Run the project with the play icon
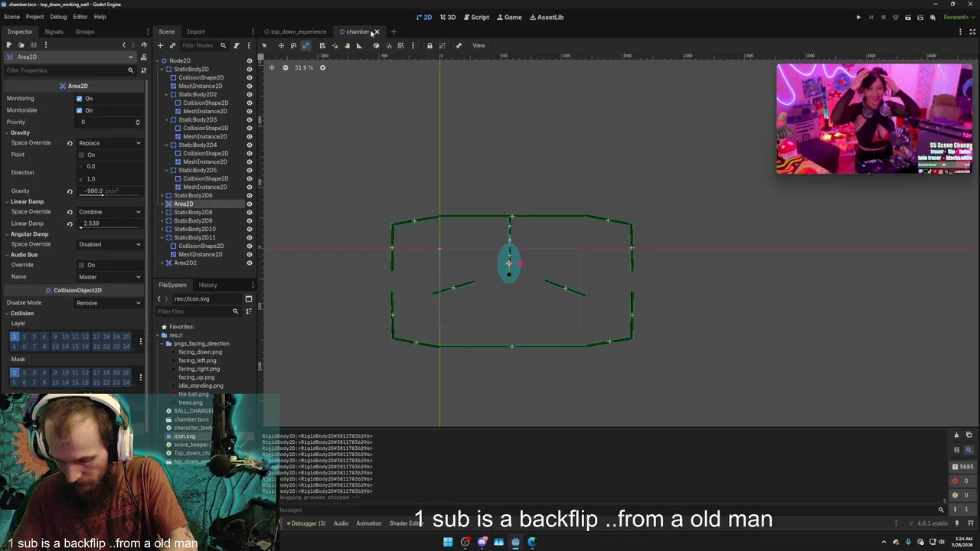This screenshot has width=980, height=551. tap(858, 17)
